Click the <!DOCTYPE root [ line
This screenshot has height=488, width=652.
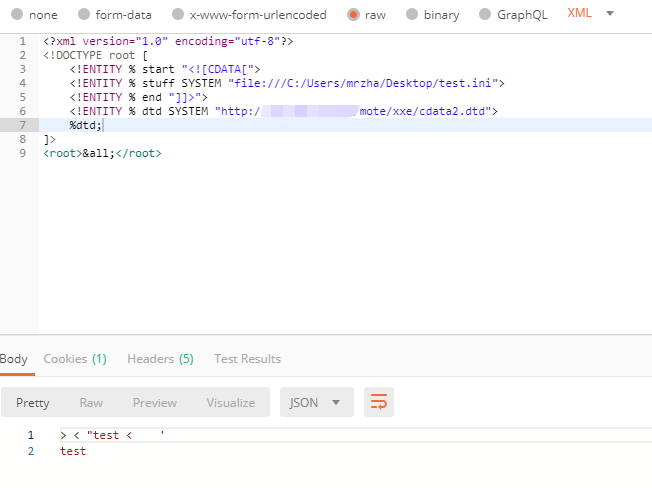(x=95, y=55)
